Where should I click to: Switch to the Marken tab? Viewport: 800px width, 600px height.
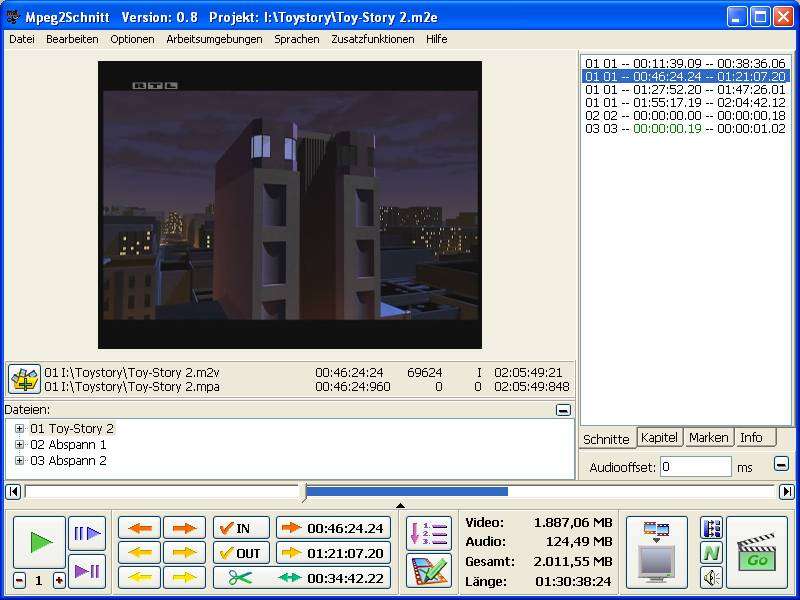709,438
